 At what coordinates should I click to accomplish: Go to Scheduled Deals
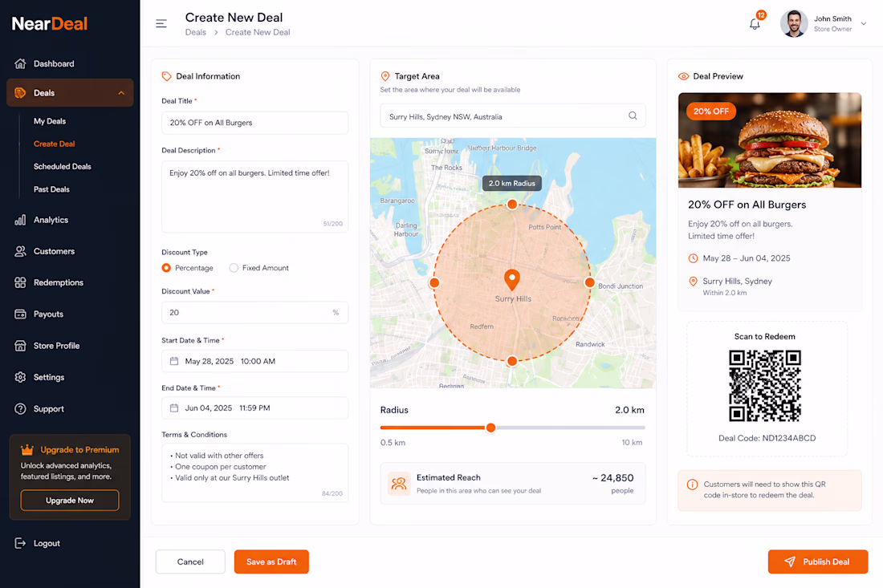pyautogui.click(x=62, y=167)
